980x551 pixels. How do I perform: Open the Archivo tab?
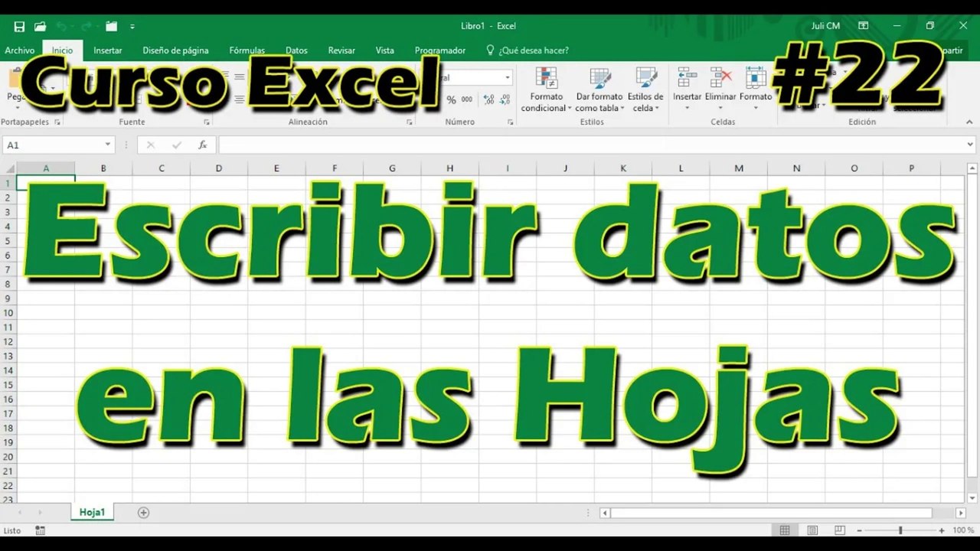tap(20, 51)
